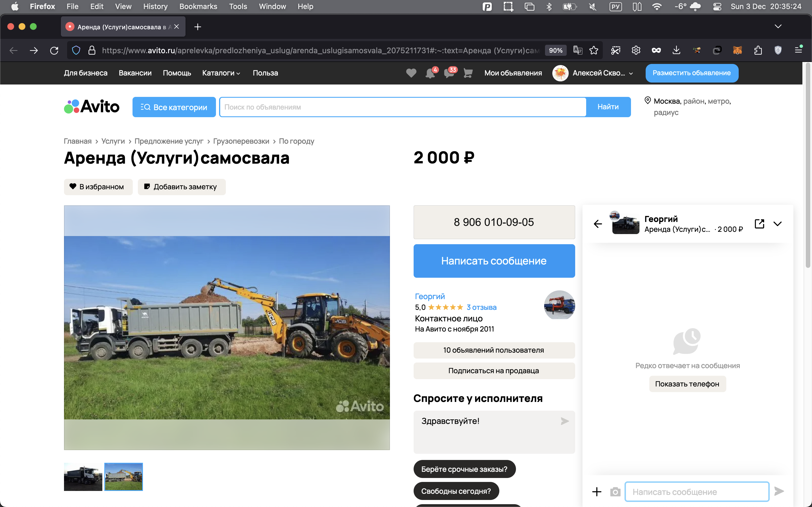Open chat in new window icon
Viewport: 812px width, 507px height.
pos(759,224)
